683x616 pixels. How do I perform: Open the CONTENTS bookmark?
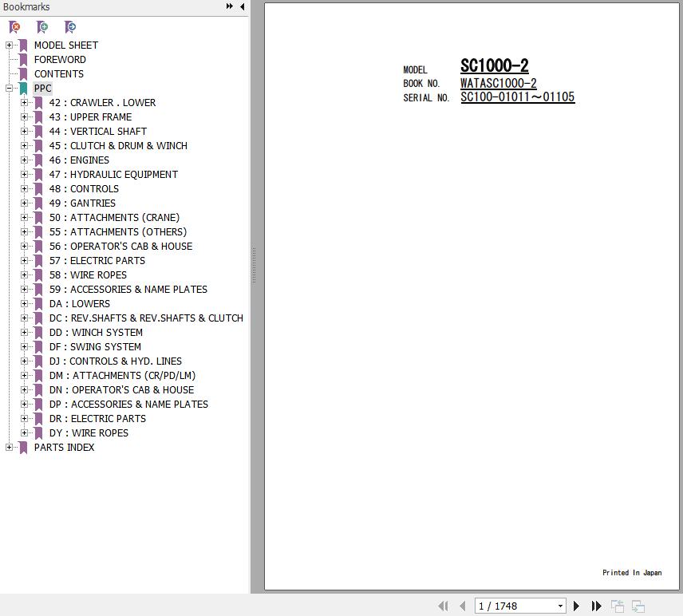pos(59,74)
